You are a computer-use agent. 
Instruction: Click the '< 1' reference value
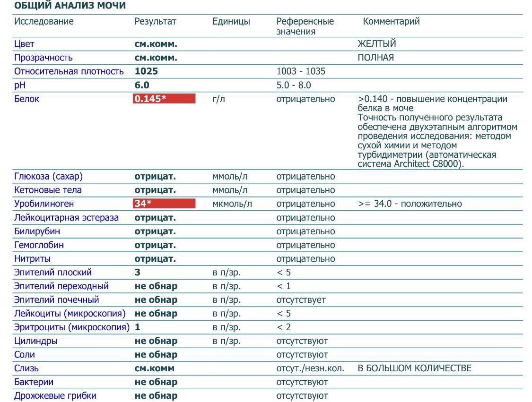tap(284, 286)
